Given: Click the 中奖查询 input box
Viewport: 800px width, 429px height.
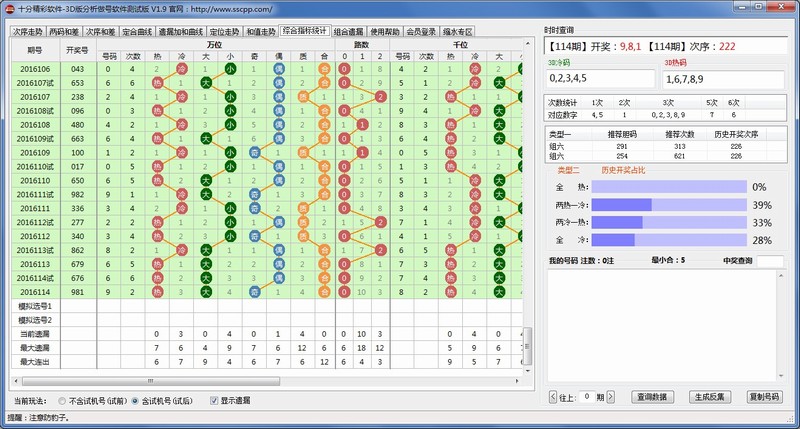Looking at the screenshot, I should 769,262.
